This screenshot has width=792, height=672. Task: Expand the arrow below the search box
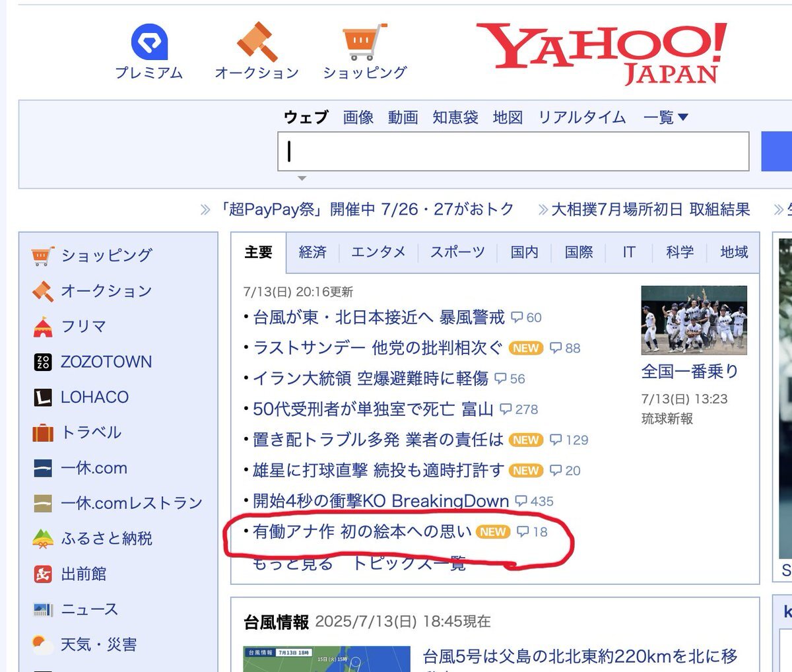pos(302,178)
